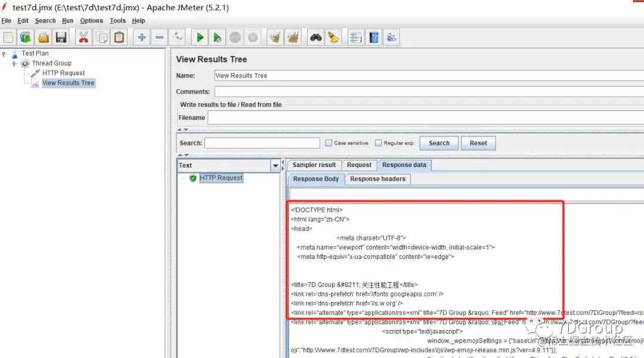
Task: Click the Search button
Action: click(439, 143)
